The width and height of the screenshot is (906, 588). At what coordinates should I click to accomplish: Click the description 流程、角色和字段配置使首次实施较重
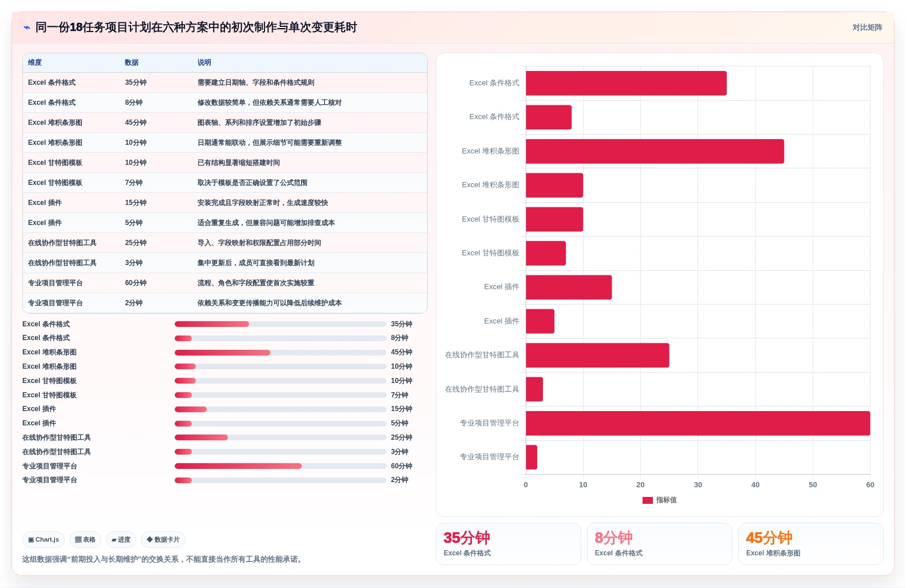[x=256, y=283]
